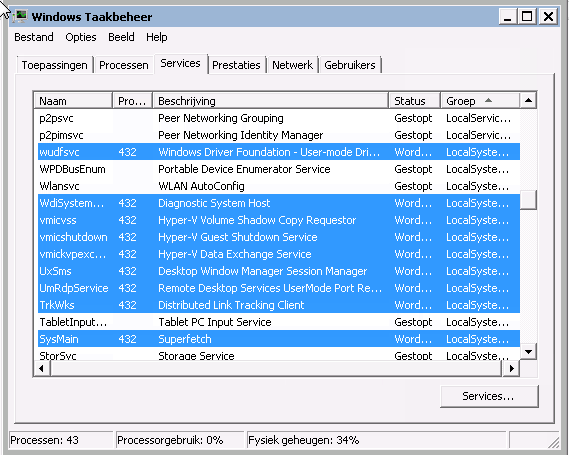Click the Superfetch description
Image resolution: width=569 pixels, height=455 pixels.
click(x=185, y=339)
